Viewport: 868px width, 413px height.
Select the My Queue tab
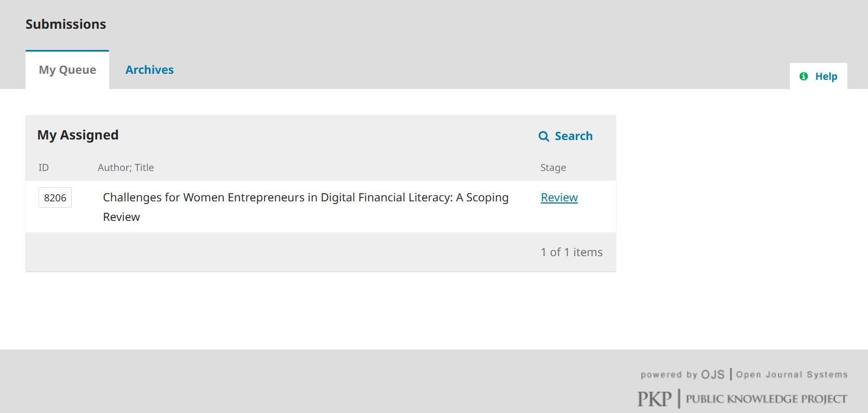coord(67,70)
